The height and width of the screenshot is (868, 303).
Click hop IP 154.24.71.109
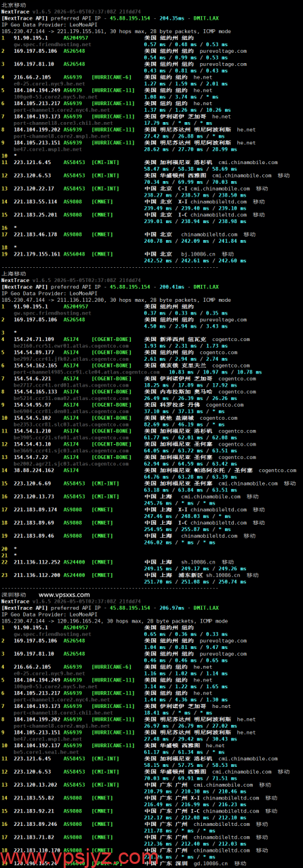[x=34, y=339]
